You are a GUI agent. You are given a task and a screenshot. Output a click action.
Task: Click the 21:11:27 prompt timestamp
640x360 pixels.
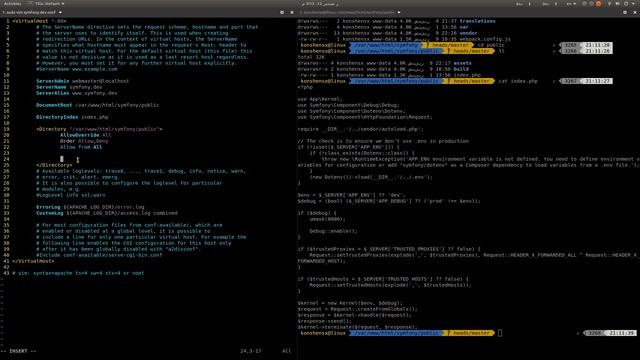pos(598,81)
